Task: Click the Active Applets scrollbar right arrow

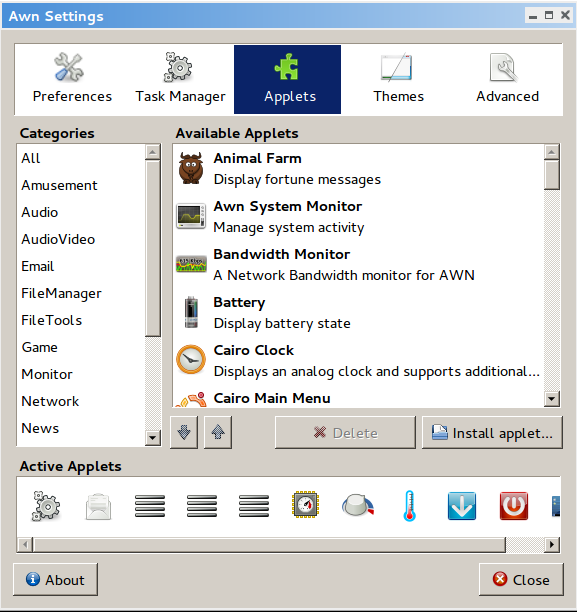Action: click(x=552, y=544)
